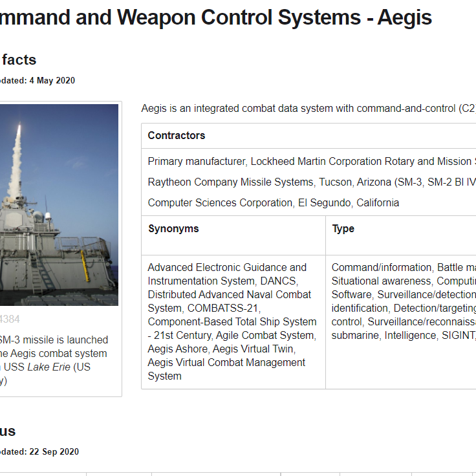Select the Aegis integrated combat description sentence
476x476 pixels.
click(x=308, y=109)
